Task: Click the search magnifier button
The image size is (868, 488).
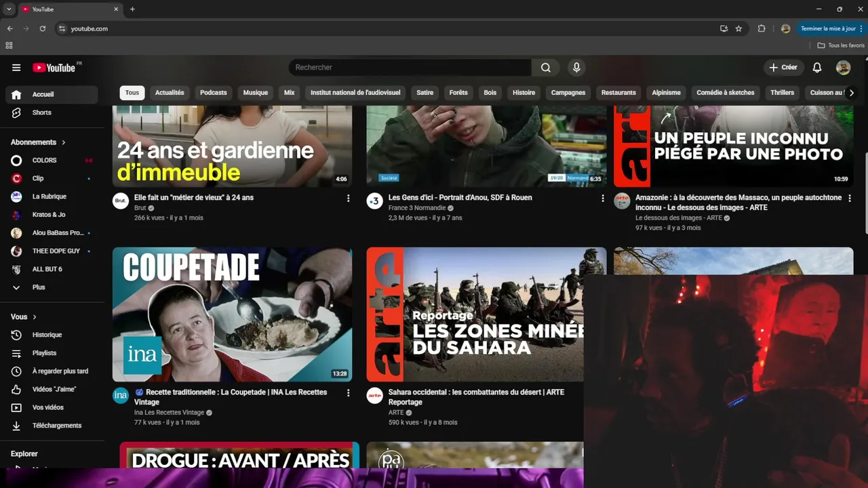Action: coord(546,68)
